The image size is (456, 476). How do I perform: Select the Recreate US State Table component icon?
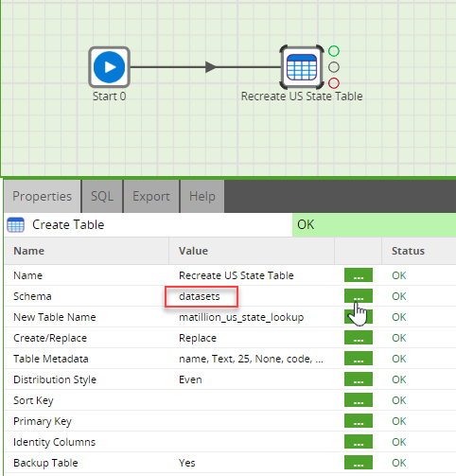pos(302,67)
